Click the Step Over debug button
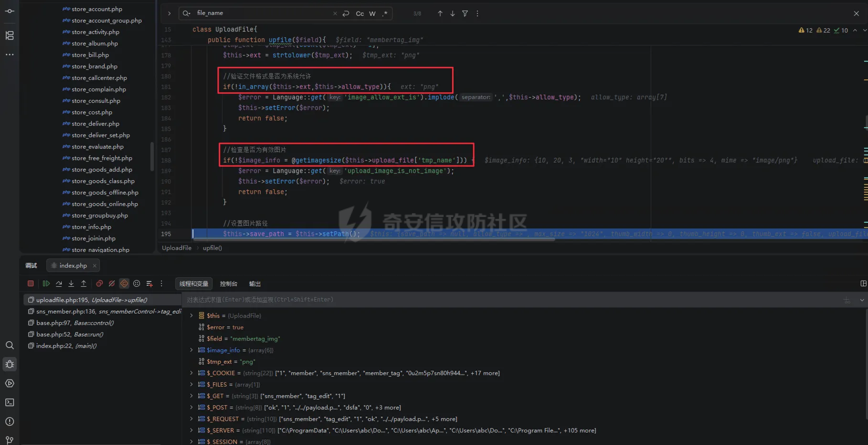The image size is (868, 445). 59,283
